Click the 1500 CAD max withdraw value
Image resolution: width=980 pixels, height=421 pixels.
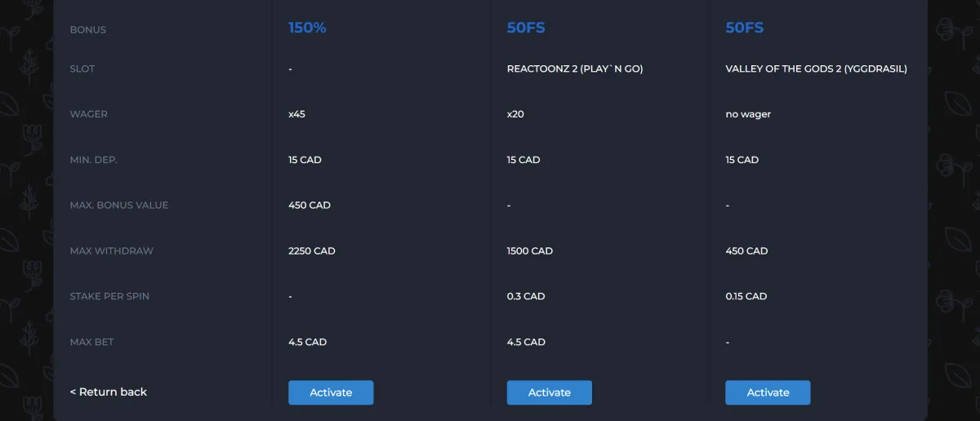(x=530, y=251)
